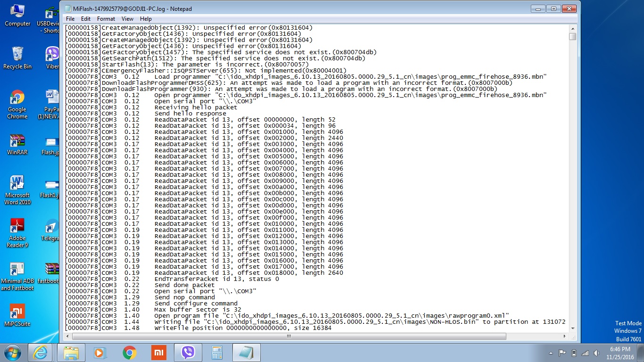
Task: Open the Help menu
Action: point(146,19)
